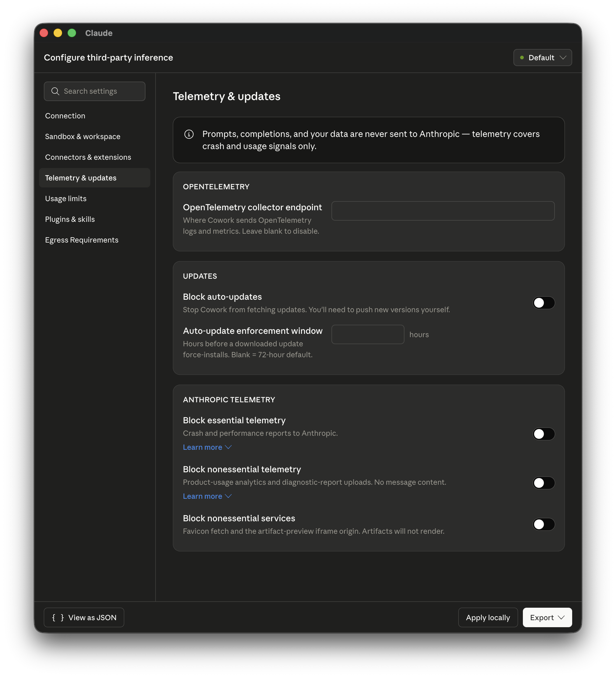Click the curly braces JSON icon
The image size is (616, 678).
point(58,617)
